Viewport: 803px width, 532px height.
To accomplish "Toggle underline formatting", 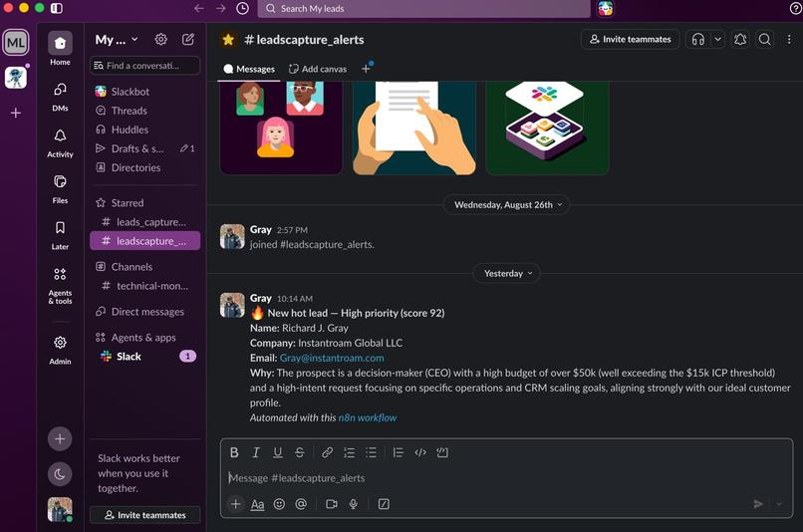I will click(x=278, y=452).
